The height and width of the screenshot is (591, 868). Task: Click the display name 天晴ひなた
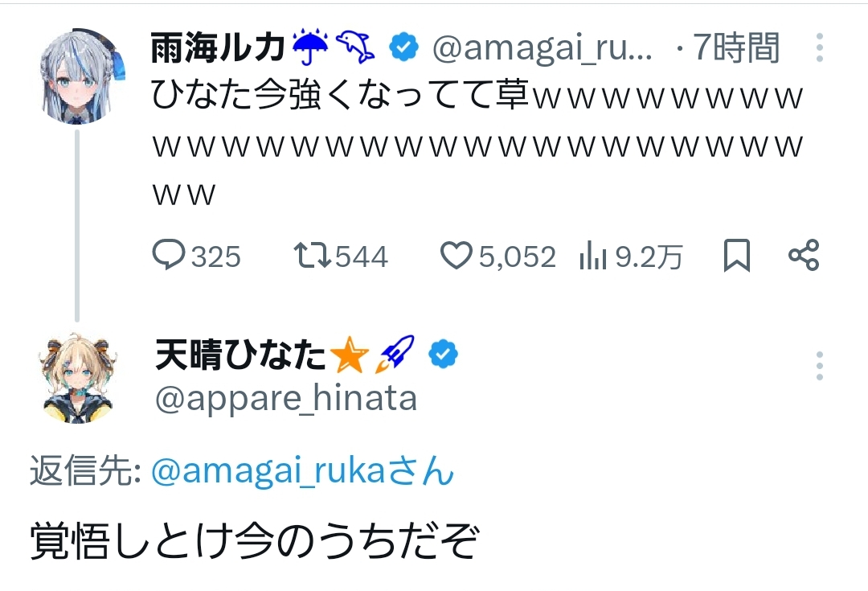coord(240,355)
